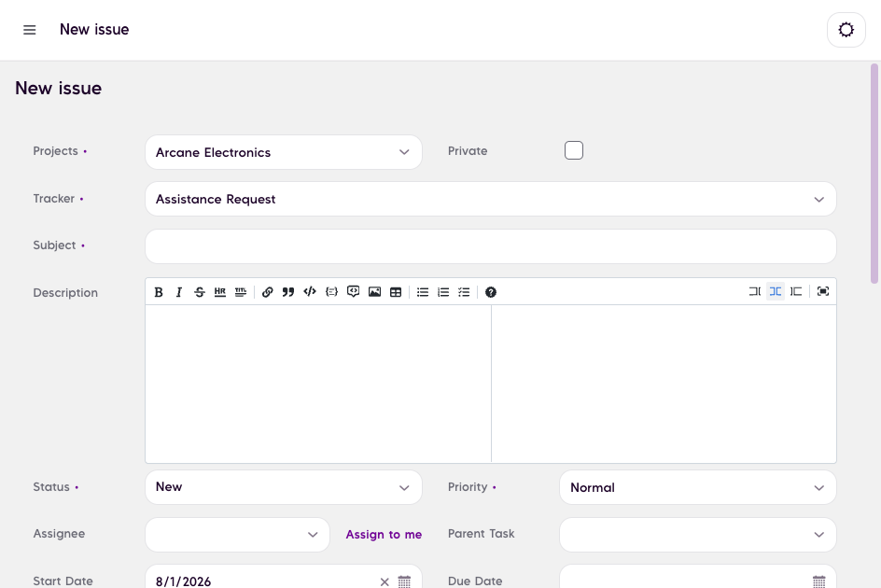The image size is (881, 588).
Task: Click the "New issue" page heading
Action: tap(59, 89)
